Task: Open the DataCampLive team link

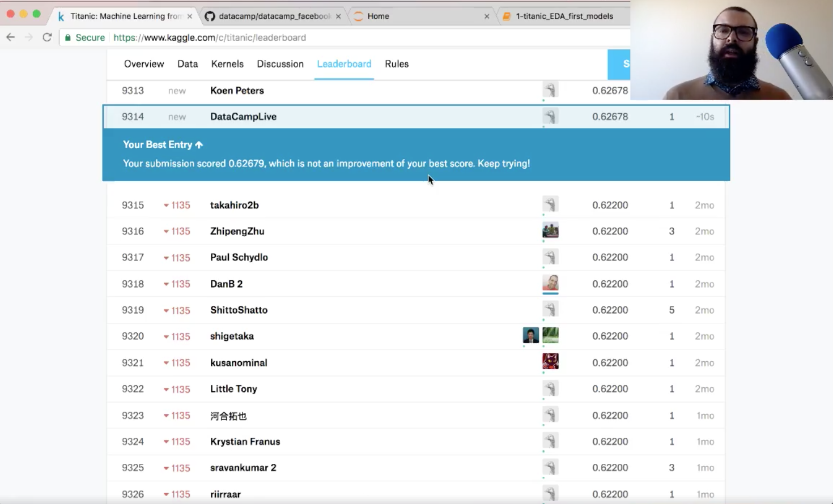Action: click(x=243, y=117)
